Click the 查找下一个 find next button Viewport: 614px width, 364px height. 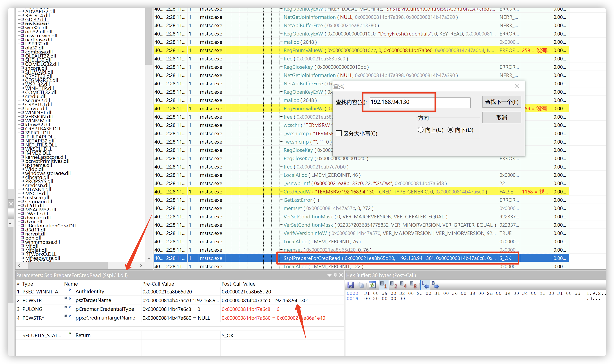(502, 102)
